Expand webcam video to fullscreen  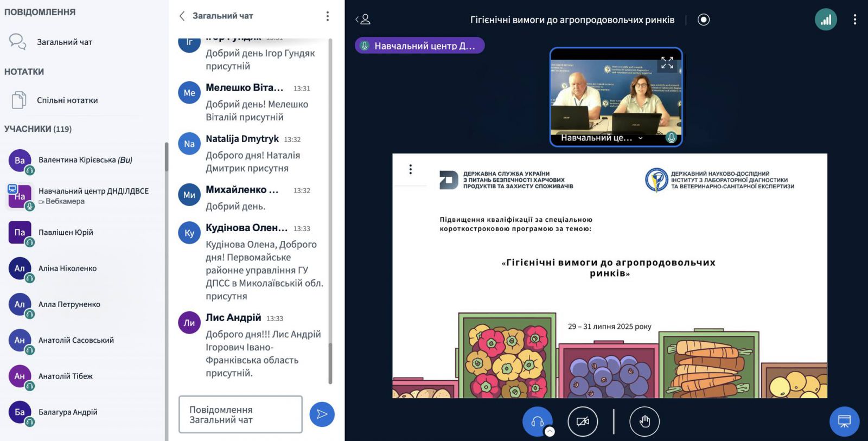[667, 63]
